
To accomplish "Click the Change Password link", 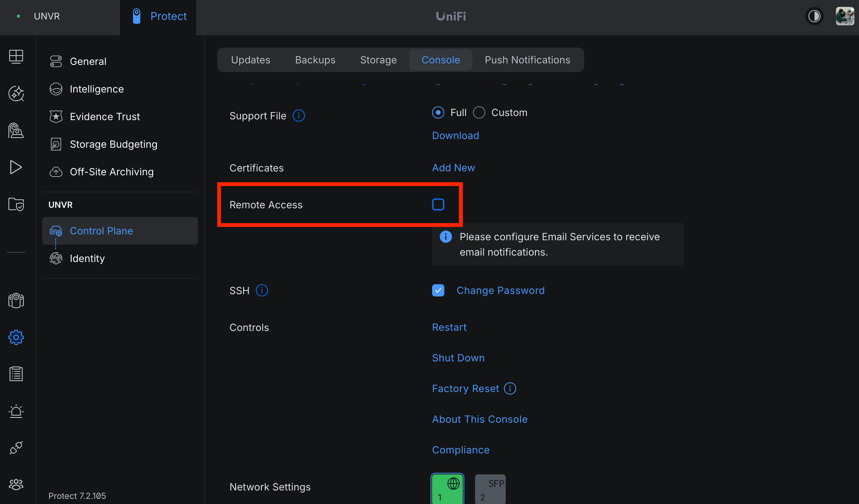I will 500,291.
